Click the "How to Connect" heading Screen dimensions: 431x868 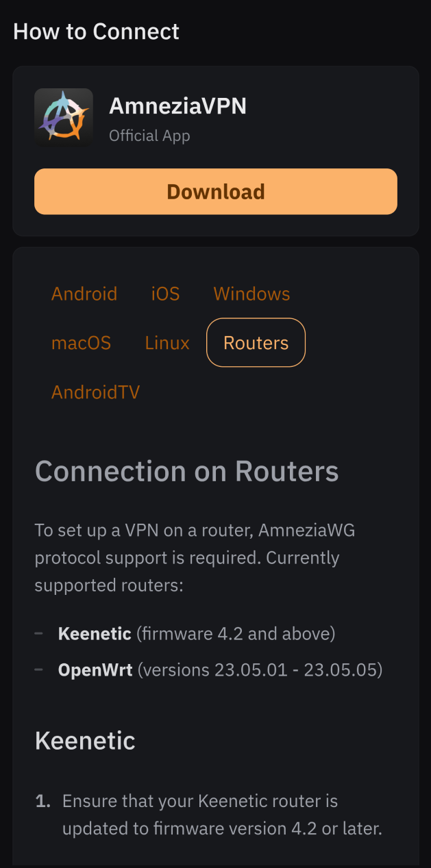coord(96,31)
